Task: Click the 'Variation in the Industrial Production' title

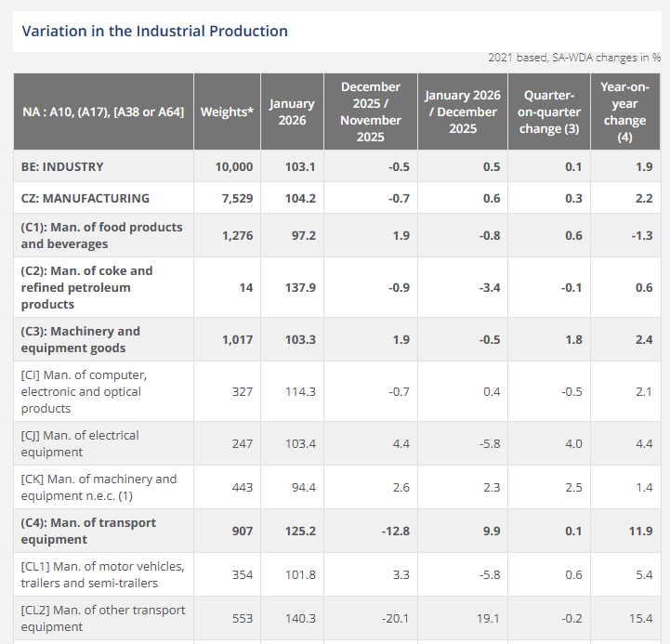Action: [154, 31]
